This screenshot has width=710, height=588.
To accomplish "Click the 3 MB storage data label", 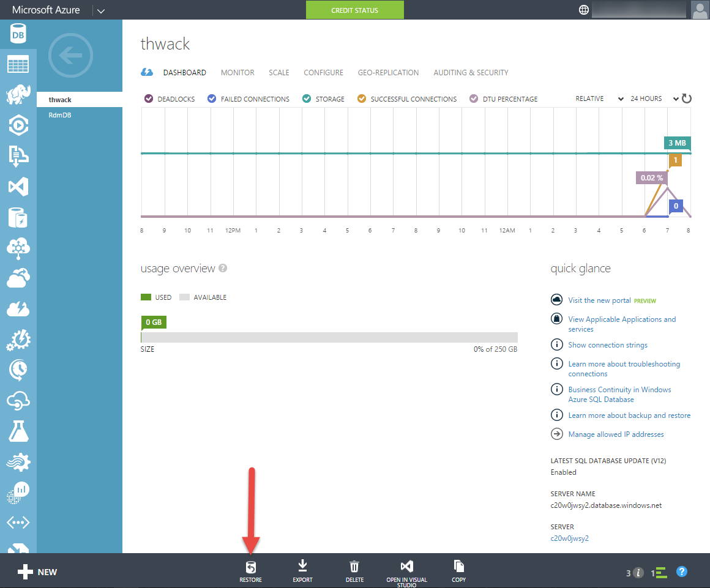I will [677, 143].
